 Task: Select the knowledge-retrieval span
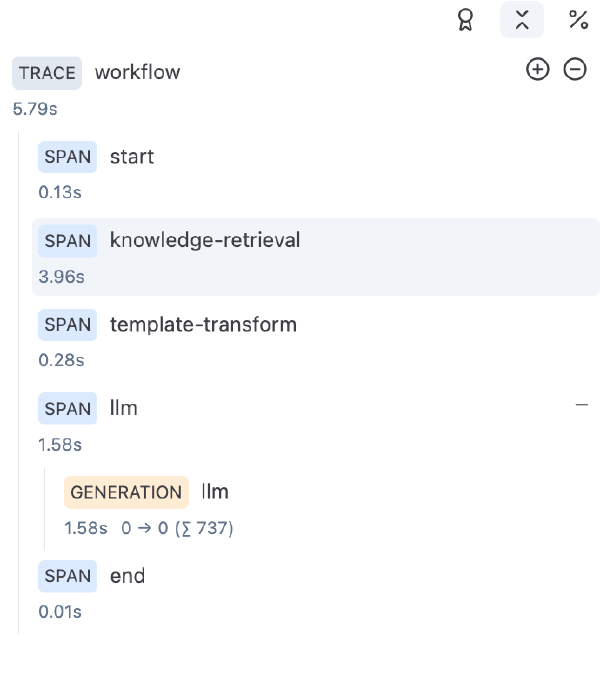(x=205, y=241)
